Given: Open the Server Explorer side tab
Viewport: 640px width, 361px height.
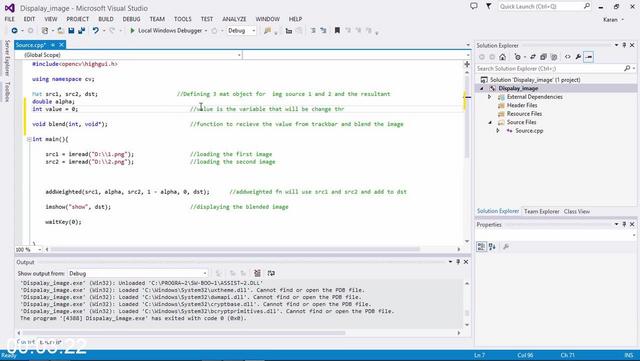Looking at the screenshot, I should [x=7, y=58].
